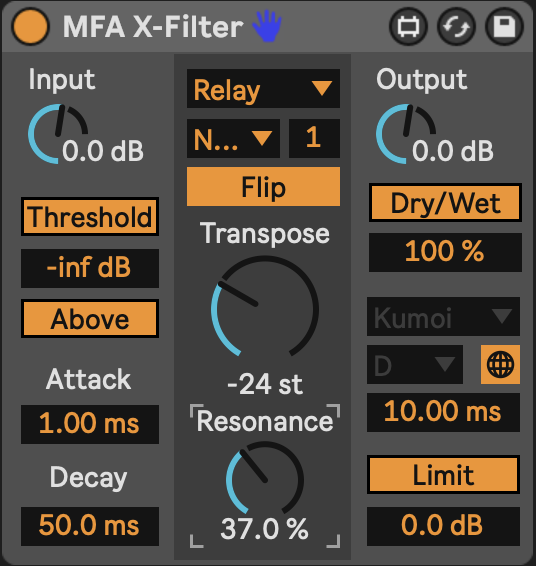536x566 pixels.
Task: Click the Dry/Wet button
Action: tap(445, 203)
